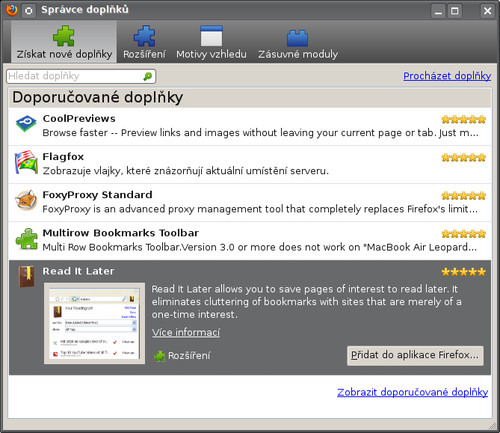Minimize the Správce doplňků window

[439, 11]
